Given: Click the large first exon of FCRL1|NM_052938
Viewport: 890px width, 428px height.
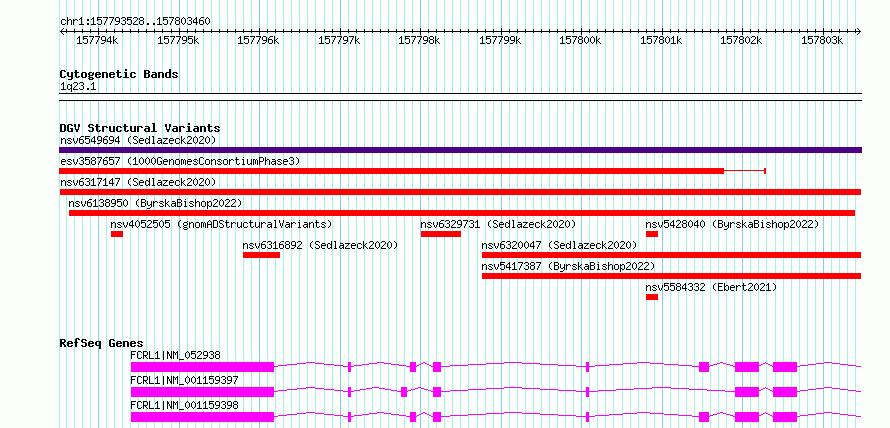Looking at the screenshot, I should point(202,367).
